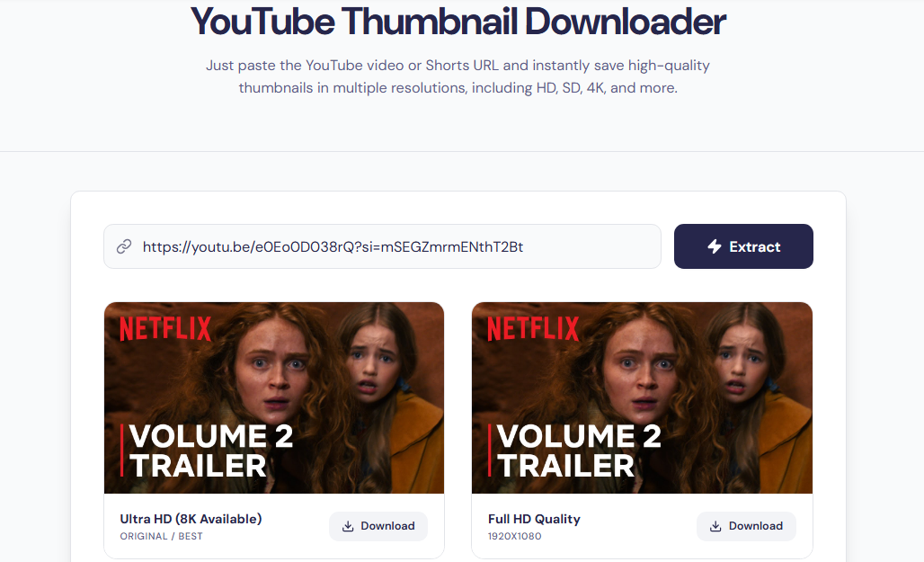
Task: Click the link icon inside the URL field
Action: [124, 245]
